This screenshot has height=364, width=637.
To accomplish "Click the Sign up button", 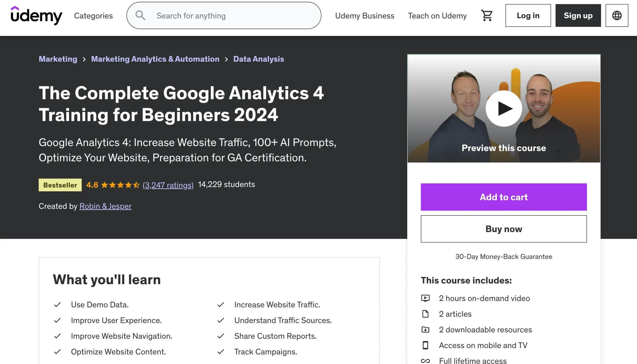I will click(x=578, y=15).
